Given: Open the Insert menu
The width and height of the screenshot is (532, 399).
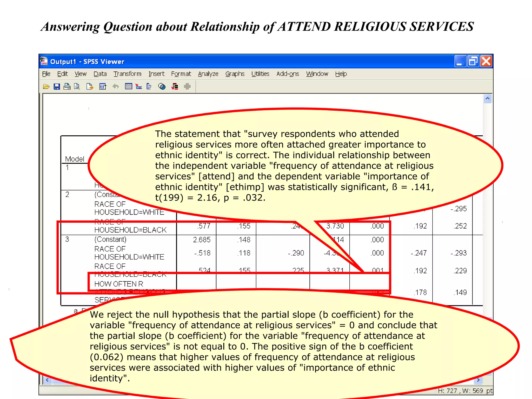Looking at the screenshot, I should [x=156, y=74].
